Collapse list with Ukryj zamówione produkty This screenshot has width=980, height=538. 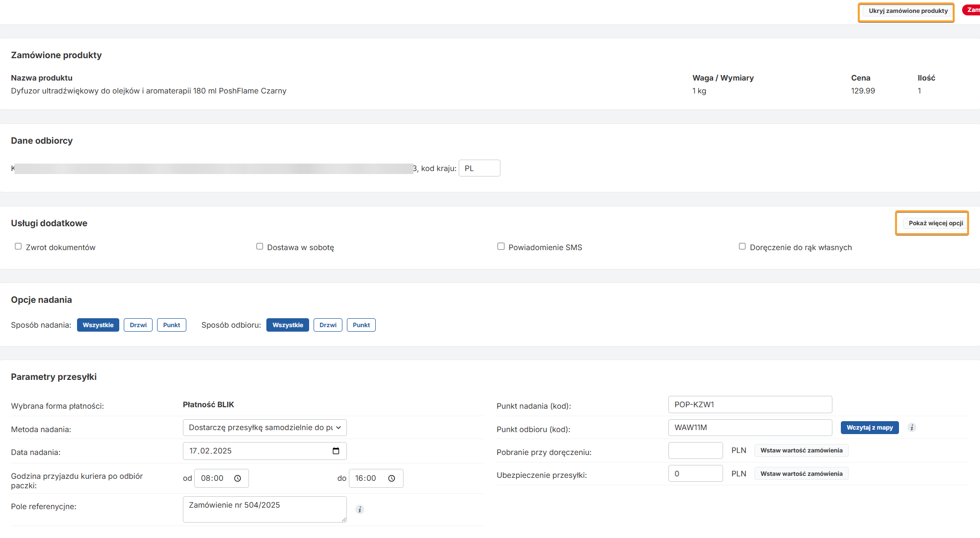908,11
